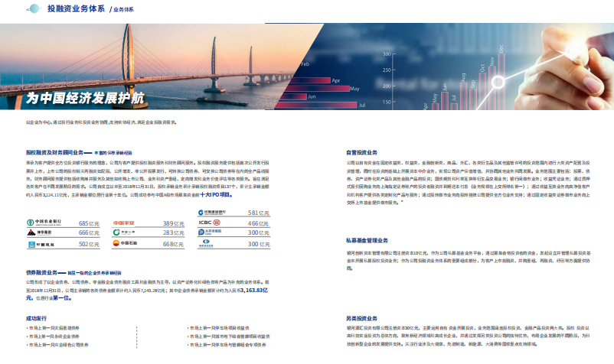Click the 债券融资业务 heading
614x364 pixels.
[x=41, y=272]
